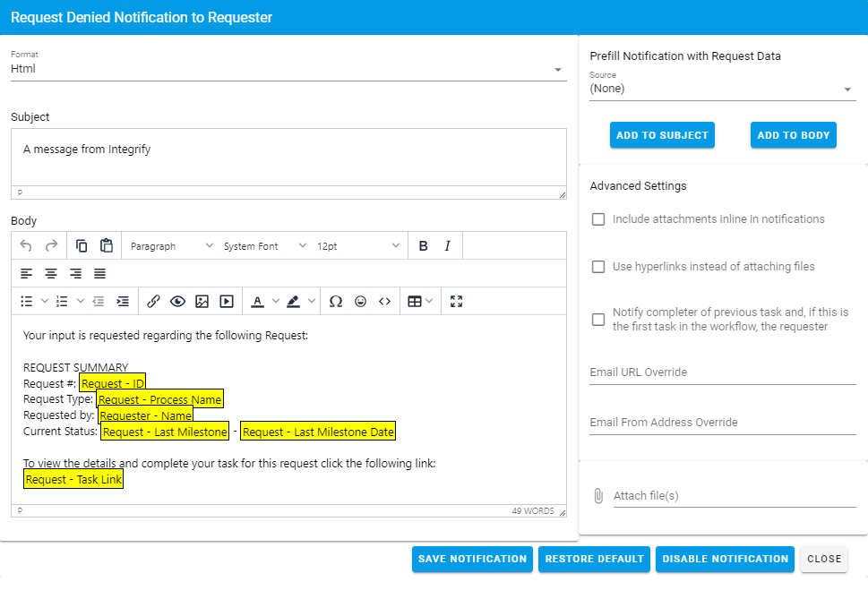
Task: Enable Include attachments inline in notifications
Action: tap(598, 219)
